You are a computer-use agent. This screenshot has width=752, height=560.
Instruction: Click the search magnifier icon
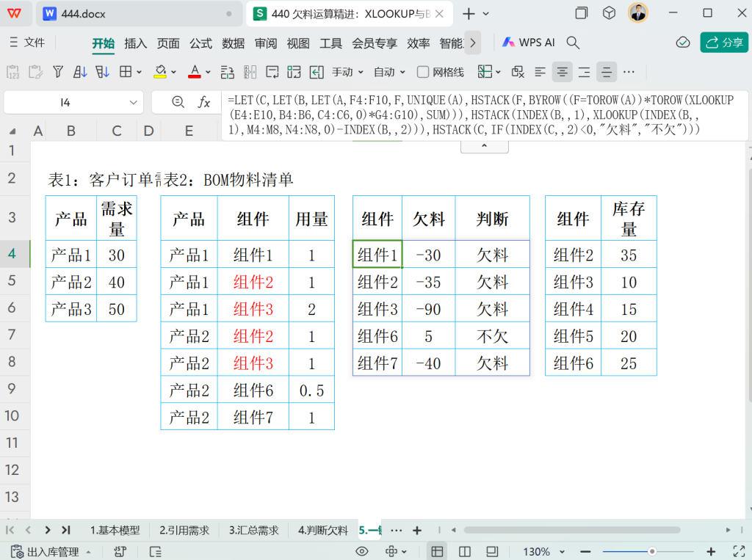click(573, 43)
